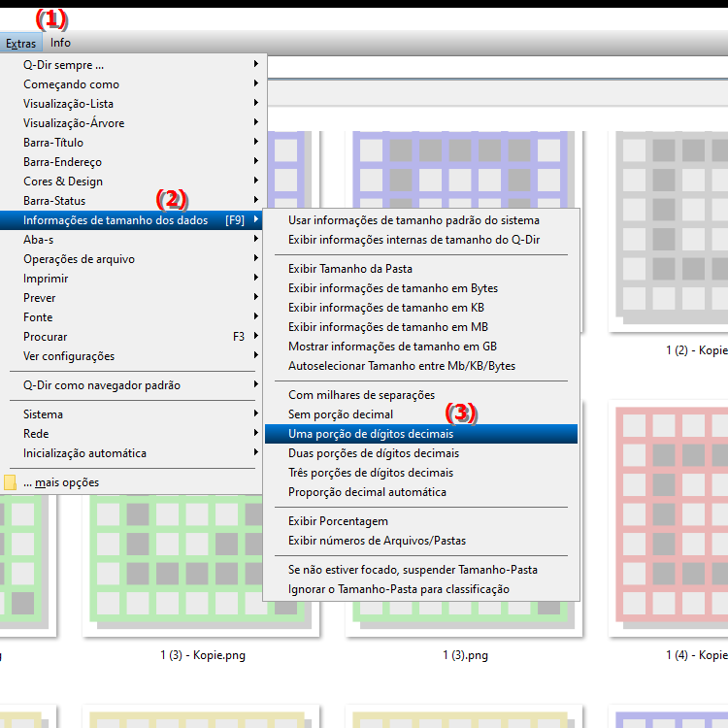The width and height of the screenshot is (728, 728).
Task: Select Exibir informações de tamanho em KB
Action: click(x=421, y=308)
